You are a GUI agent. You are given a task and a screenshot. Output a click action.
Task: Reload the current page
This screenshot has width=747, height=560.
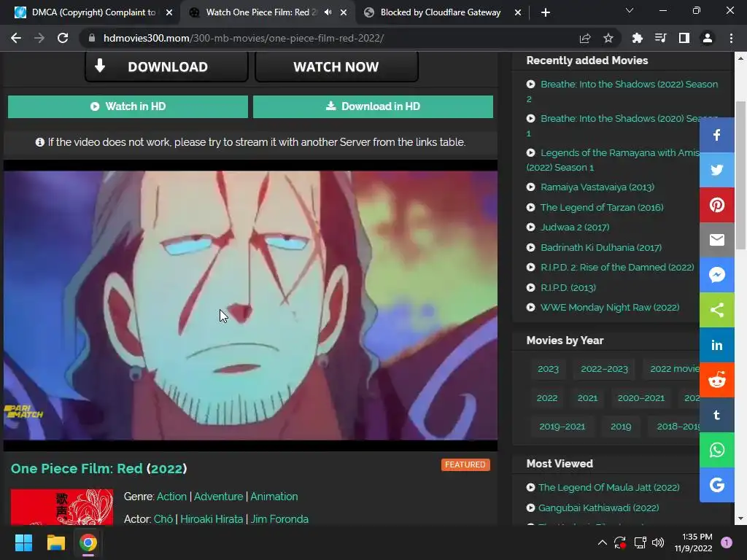(x=63, y=38)
